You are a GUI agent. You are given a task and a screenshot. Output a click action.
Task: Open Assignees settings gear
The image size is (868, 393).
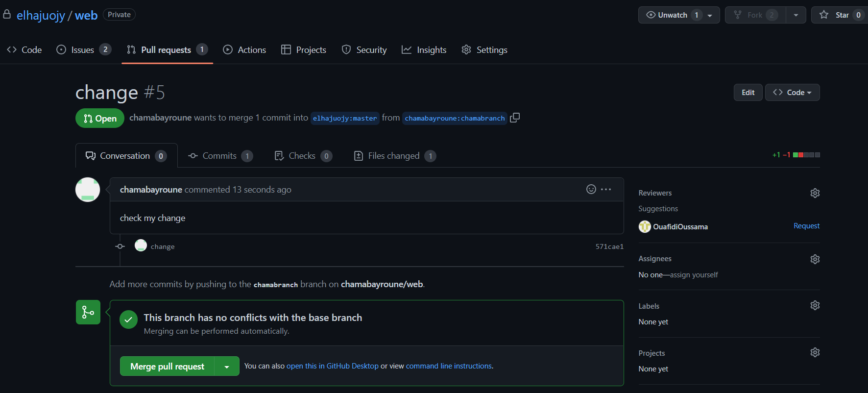(x=815, y=259)
